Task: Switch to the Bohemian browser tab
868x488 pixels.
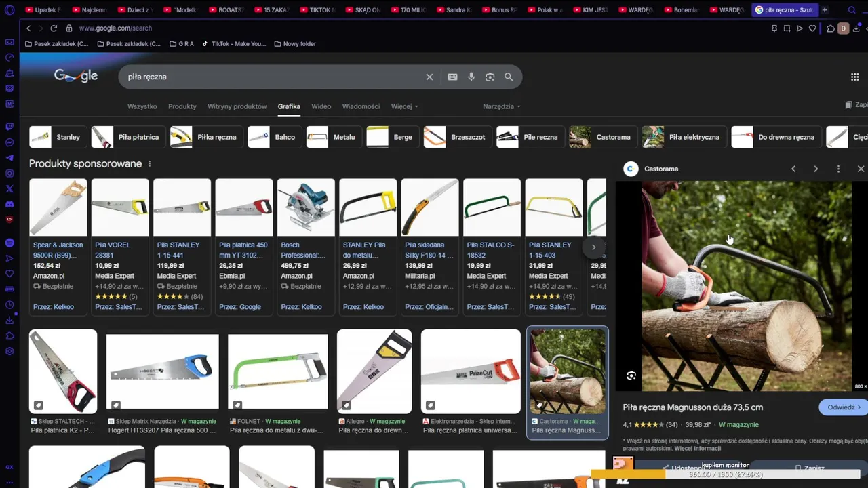Action: 683,10
